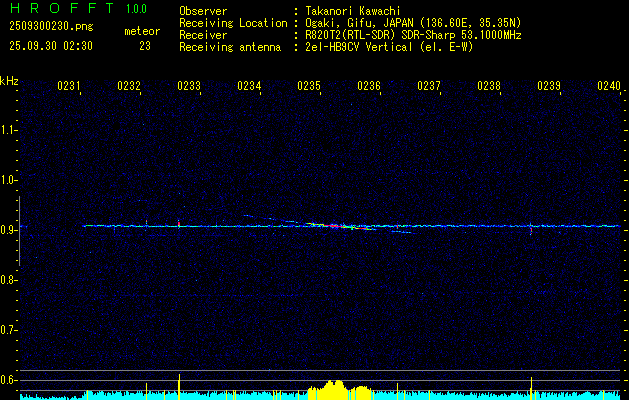The image size is (629, 400).
Task: Click the meteor count value 23
Action: click(145, 46)
